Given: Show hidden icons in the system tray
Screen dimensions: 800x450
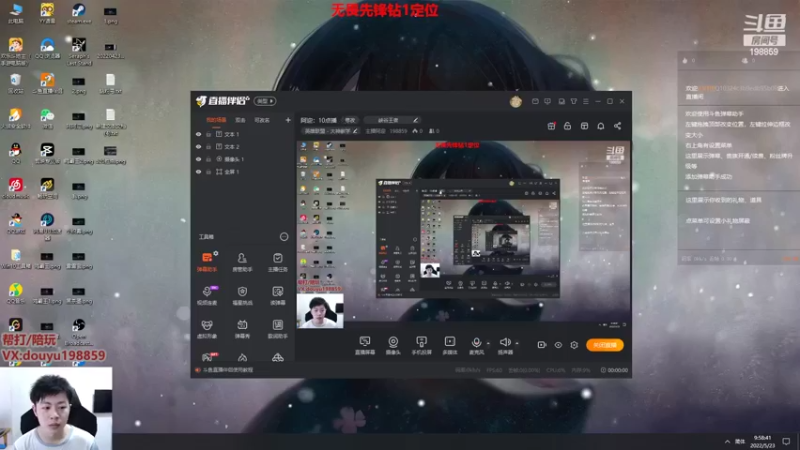Looking at the screenshot, I should [x=727, y=441].
